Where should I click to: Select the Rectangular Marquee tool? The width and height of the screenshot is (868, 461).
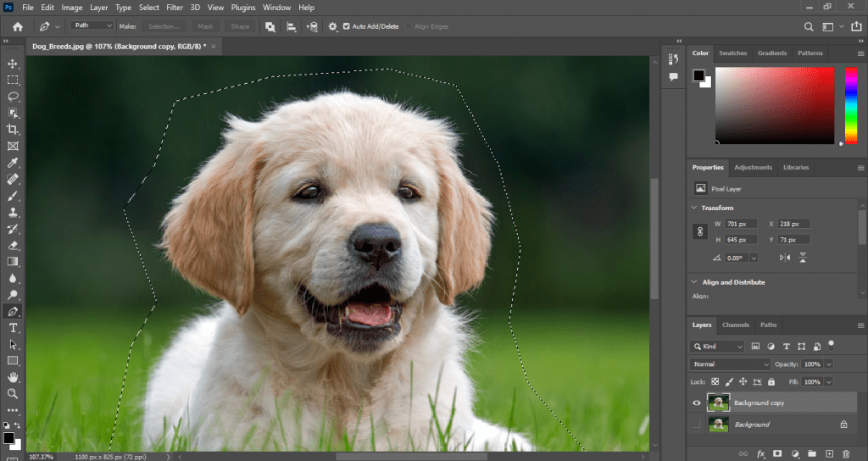[x=13, y=81]
